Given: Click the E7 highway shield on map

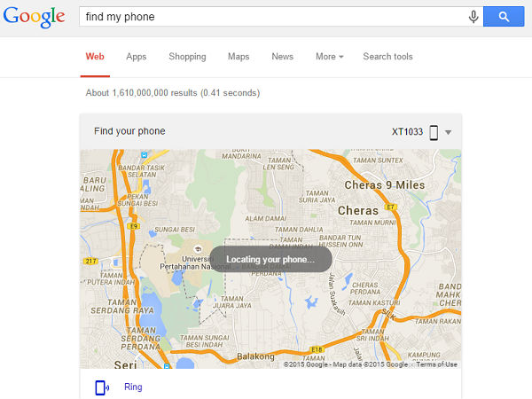Looking at the screenshot, I should click(x=390, y=207).
